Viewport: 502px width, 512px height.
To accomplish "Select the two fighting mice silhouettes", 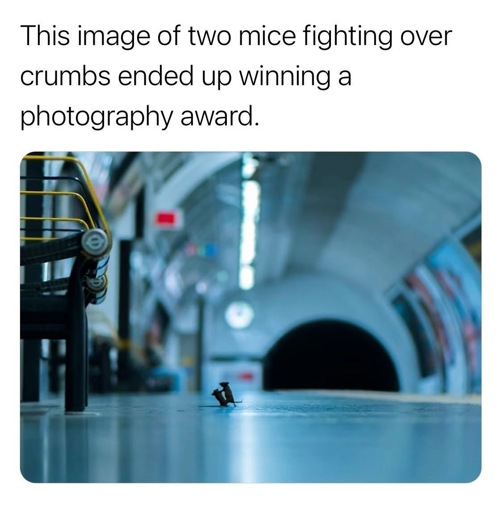I will click(224, 394).
